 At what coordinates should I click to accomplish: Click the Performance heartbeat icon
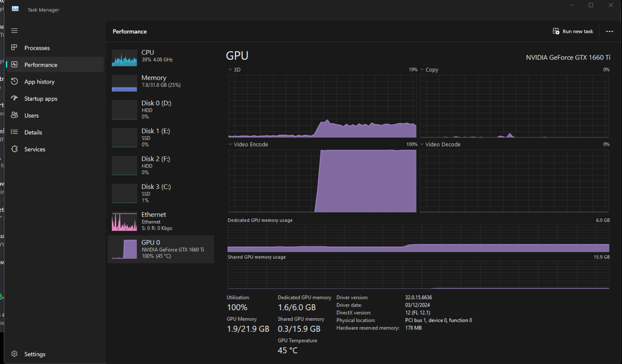coord(15,65)
